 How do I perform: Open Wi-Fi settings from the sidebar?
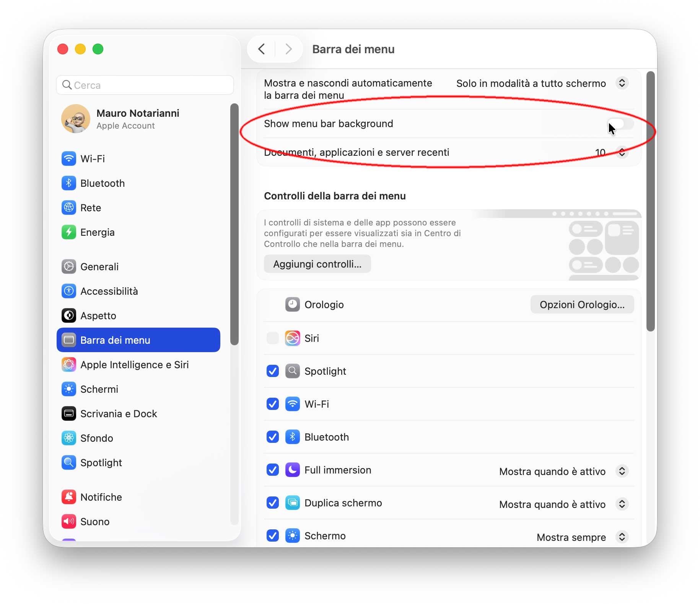click(x=93, y=158)
